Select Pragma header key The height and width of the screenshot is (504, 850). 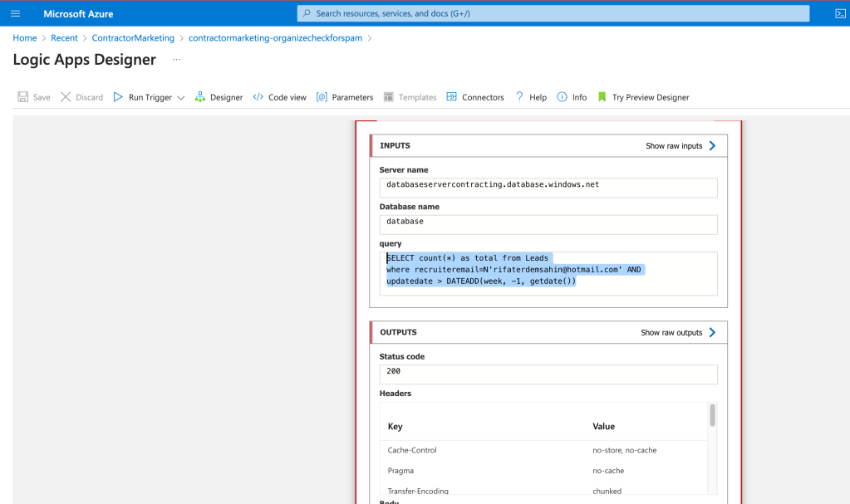click(x=400, y=471)
